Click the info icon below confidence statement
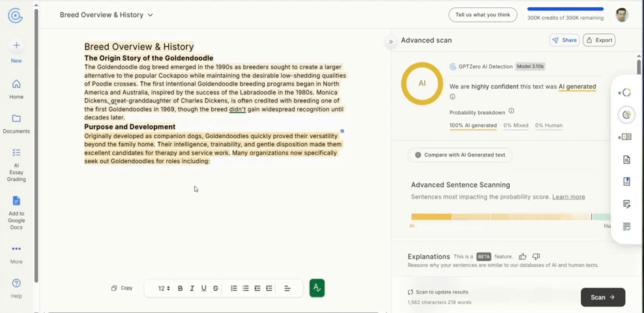644x313 pixels. (x=452, y=97)
